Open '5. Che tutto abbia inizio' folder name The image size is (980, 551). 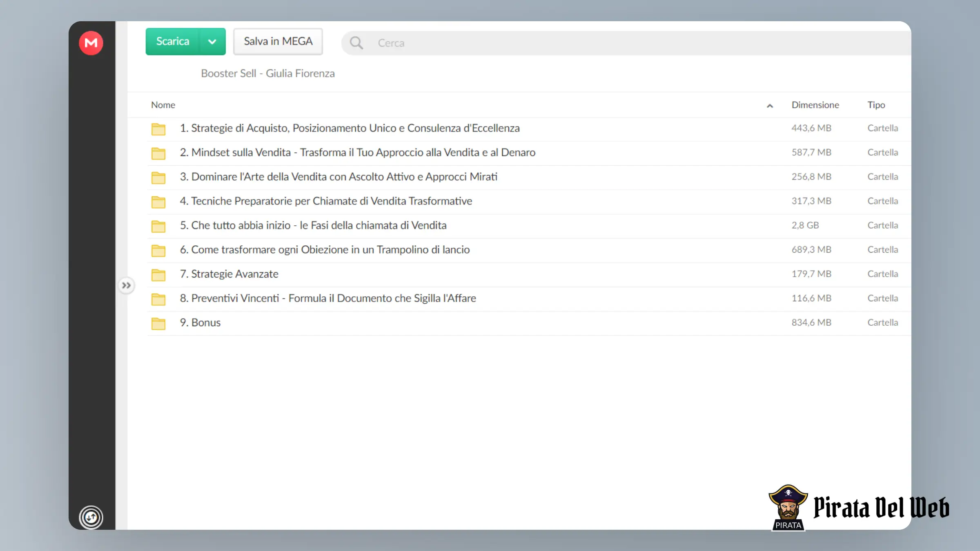tap(313, 225)
